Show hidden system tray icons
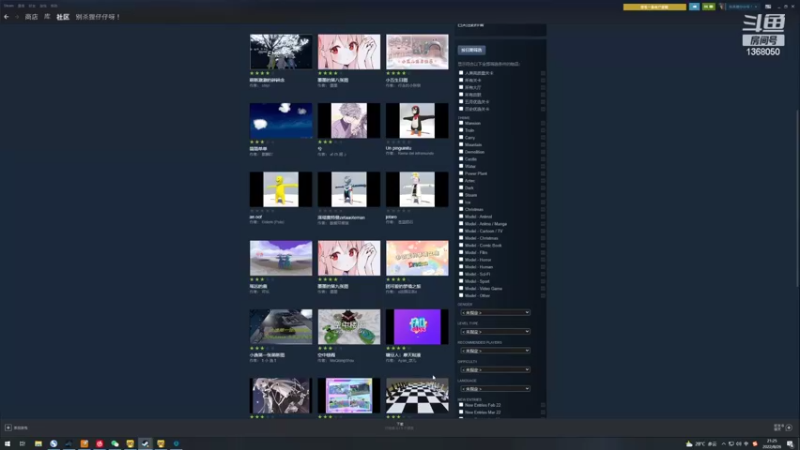This screenshot has width=800, height=450. [x=723, y=444]
